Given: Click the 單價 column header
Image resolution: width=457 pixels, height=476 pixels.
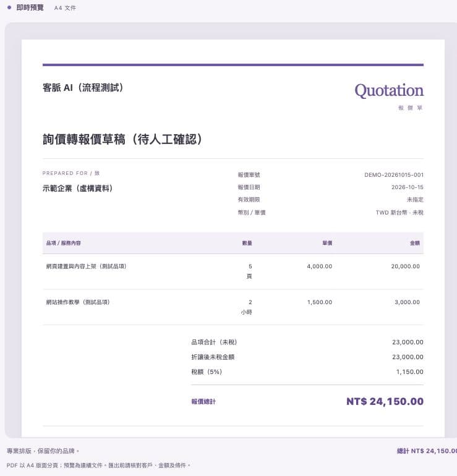Looking at the screenshot, I should [x=327, y=243].
